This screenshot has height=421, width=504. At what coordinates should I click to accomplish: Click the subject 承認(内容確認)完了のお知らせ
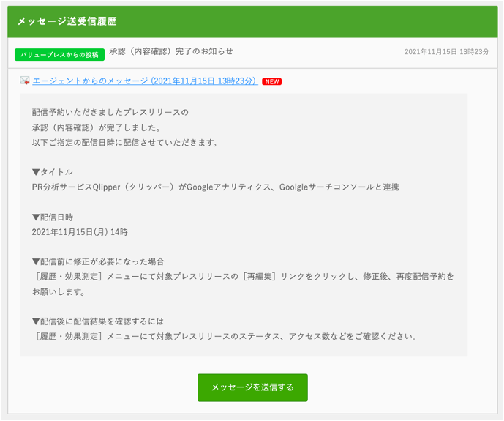(x=171, y=51)
